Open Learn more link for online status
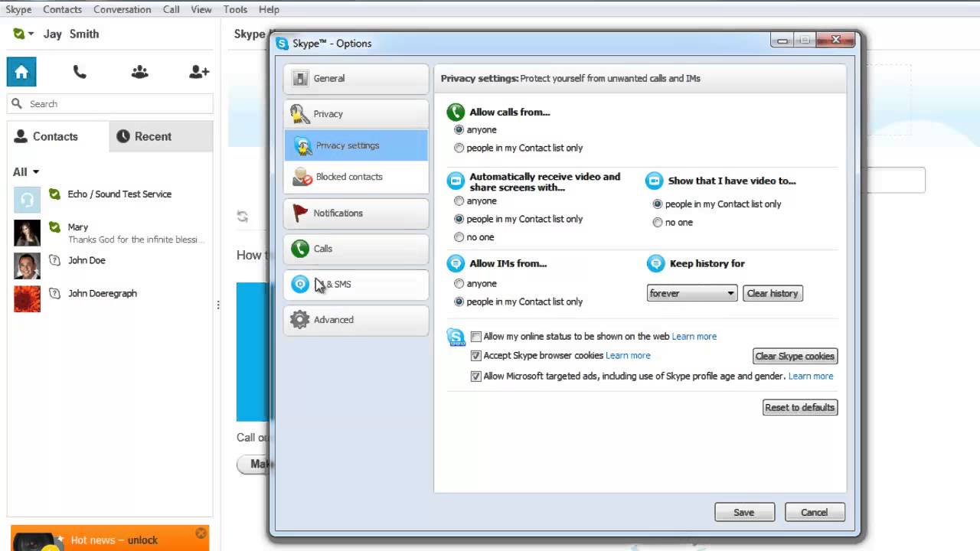 tap(694, 337)
